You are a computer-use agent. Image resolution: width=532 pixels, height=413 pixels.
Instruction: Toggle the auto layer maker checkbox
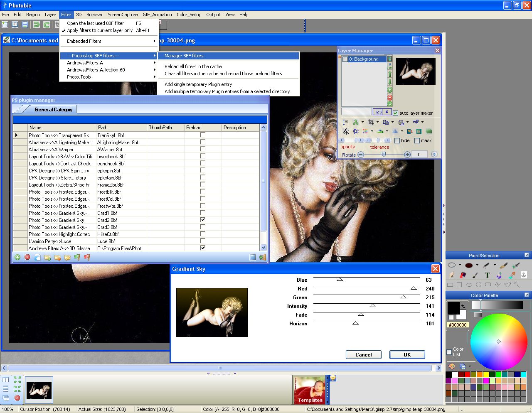tap(396, 113)
